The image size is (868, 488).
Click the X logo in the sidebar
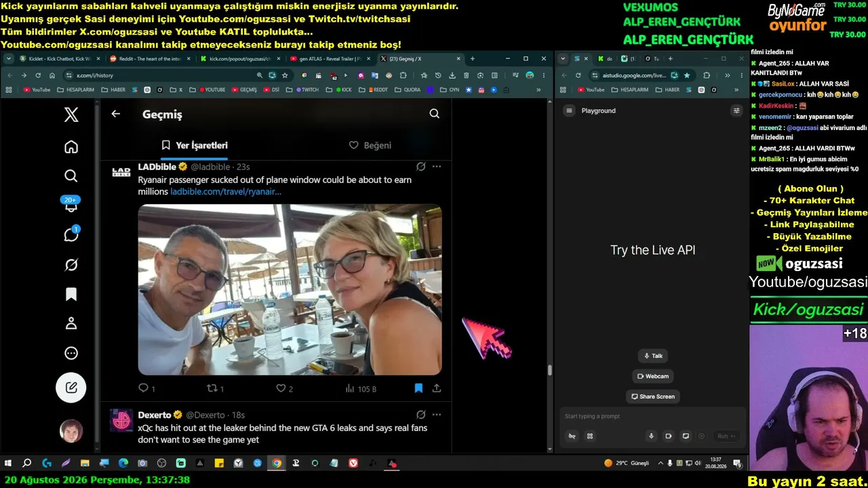[x=71, y=115]
